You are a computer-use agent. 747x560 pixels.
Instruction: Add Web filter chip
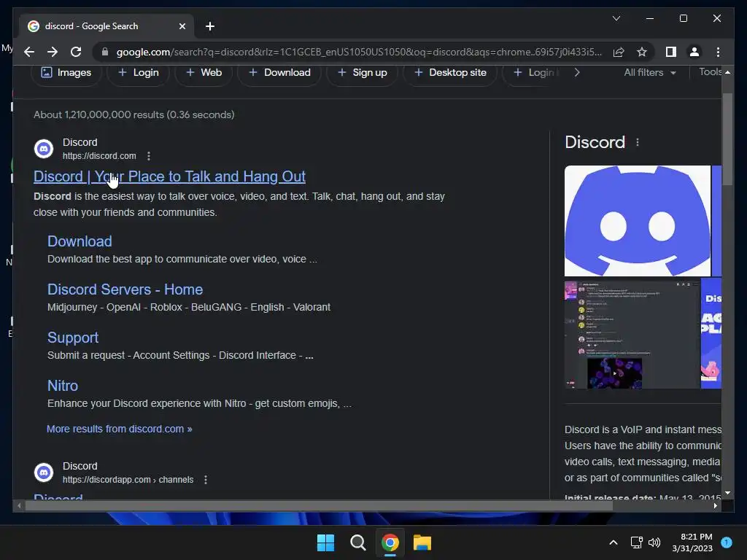coord(204,73)
